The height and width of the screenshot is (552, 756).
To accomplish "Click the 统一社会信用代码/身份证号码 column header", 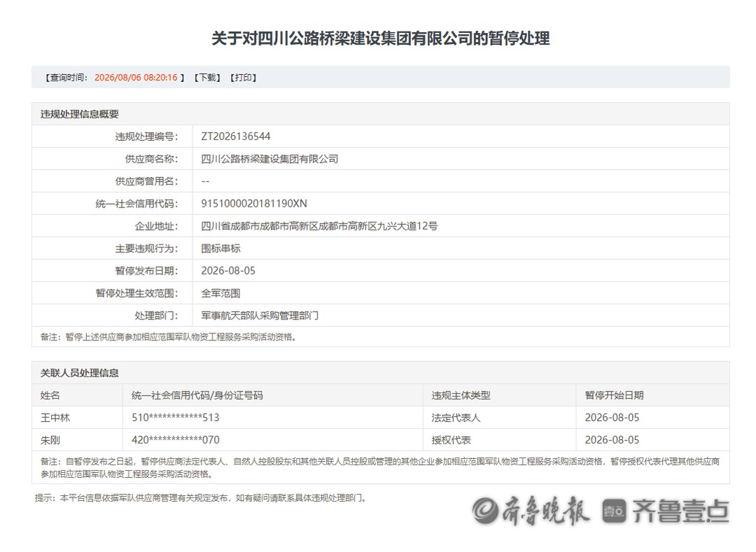I will [x=197, y=396].
